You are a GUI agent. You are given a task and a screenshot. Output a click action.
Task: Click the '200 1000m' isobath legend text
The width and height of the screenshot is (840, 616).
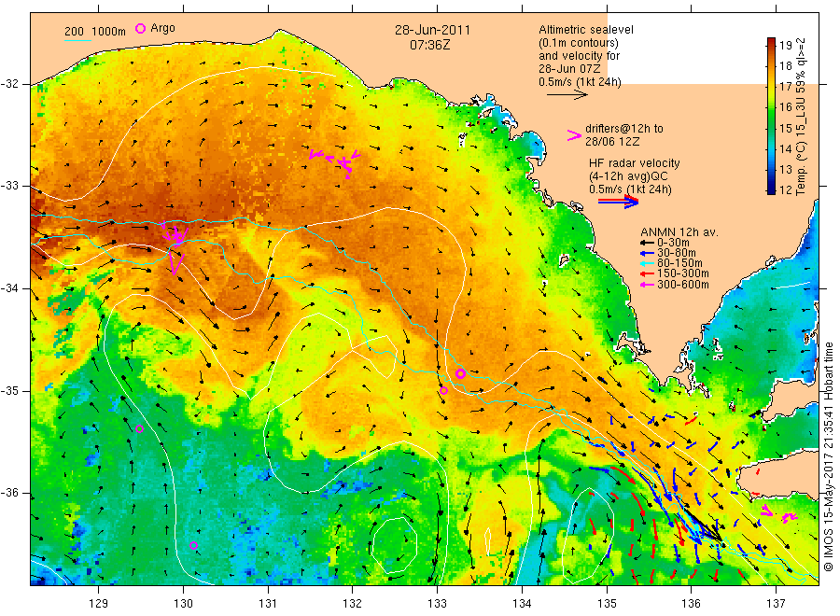[x=95, y=32]
